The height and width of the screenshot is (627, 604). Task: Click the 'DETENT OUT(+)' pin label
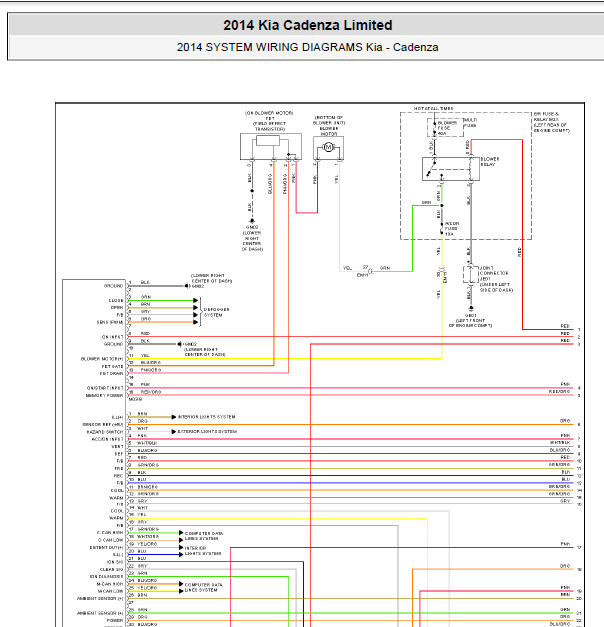pos(106,547)
